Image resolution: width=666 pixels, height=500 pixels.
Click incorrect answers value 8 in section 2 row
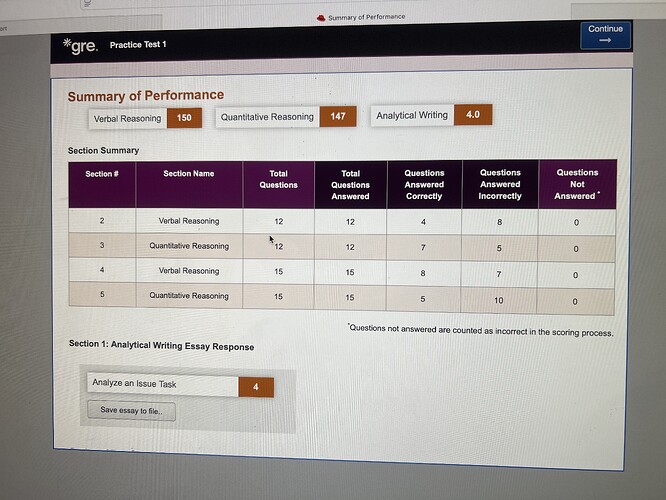point(500,222)
